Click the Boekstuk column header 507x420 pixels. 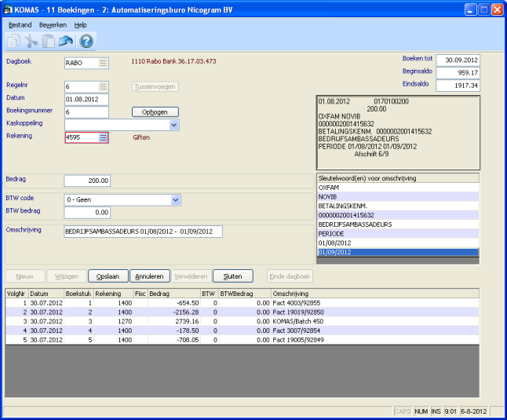[x=79, y=294]
